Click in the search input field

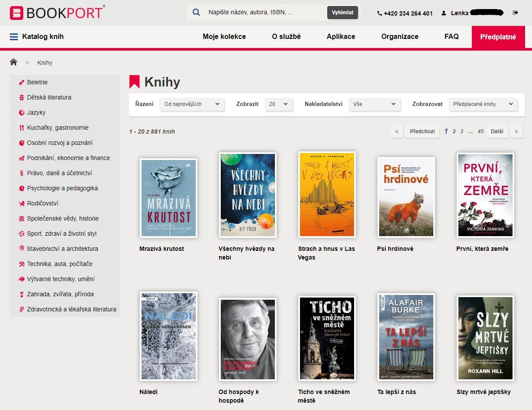coord(265,13)
